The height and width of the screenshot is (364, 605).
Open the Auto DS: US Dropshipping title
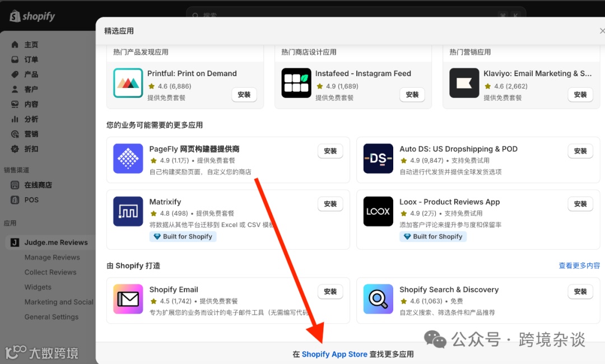pyautogui.click(x=458, y=149)
